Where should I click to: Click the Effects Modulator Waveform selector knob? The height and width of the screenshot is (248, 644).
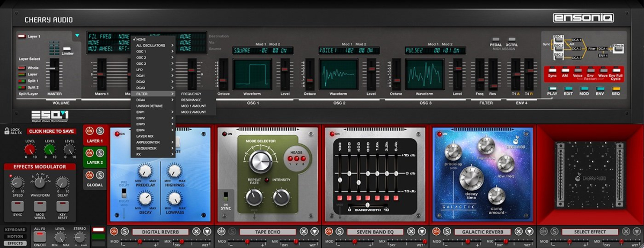click(x=39, y=183)
